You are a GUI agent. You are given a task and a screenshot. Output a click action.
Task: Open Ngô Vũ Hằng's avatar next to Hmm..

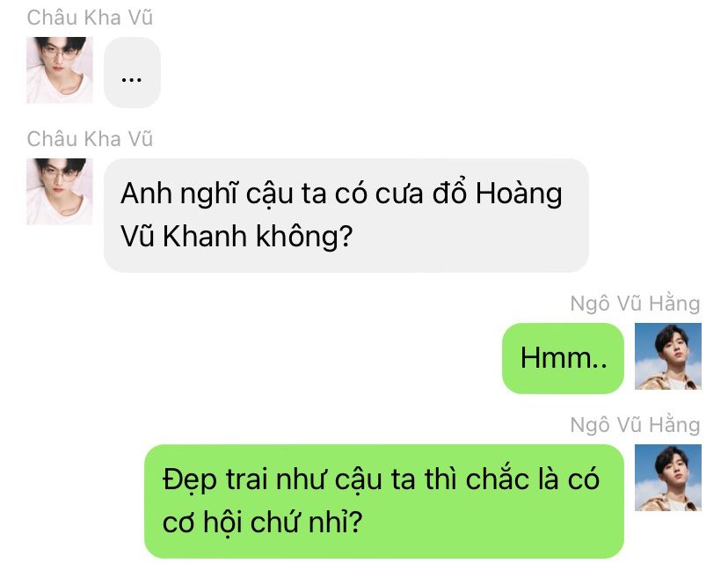click(668, 356)
